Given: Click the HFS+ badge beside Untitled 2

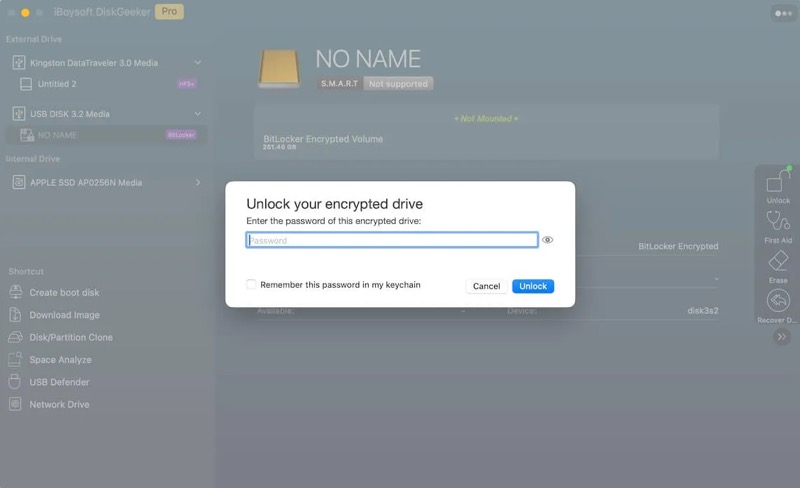Looking at the screenshot, I should coord(187,84).
